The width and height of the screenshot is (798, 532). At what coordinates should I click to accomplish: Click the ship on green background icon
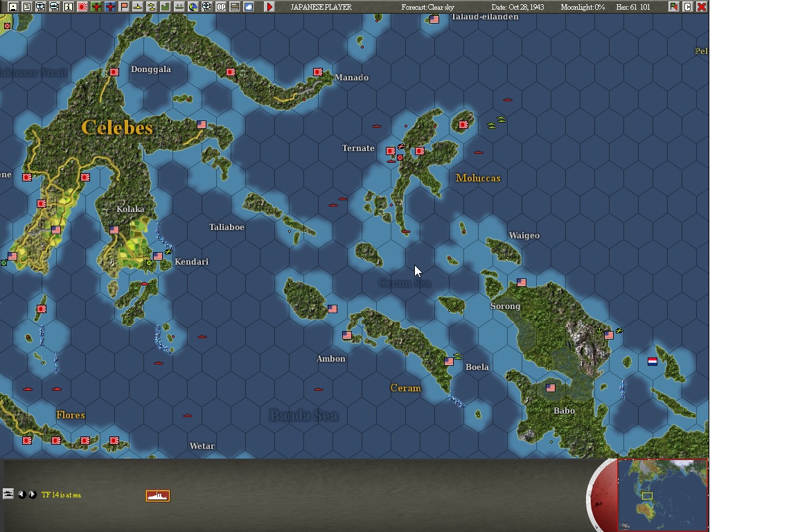(x=179, y=7)
